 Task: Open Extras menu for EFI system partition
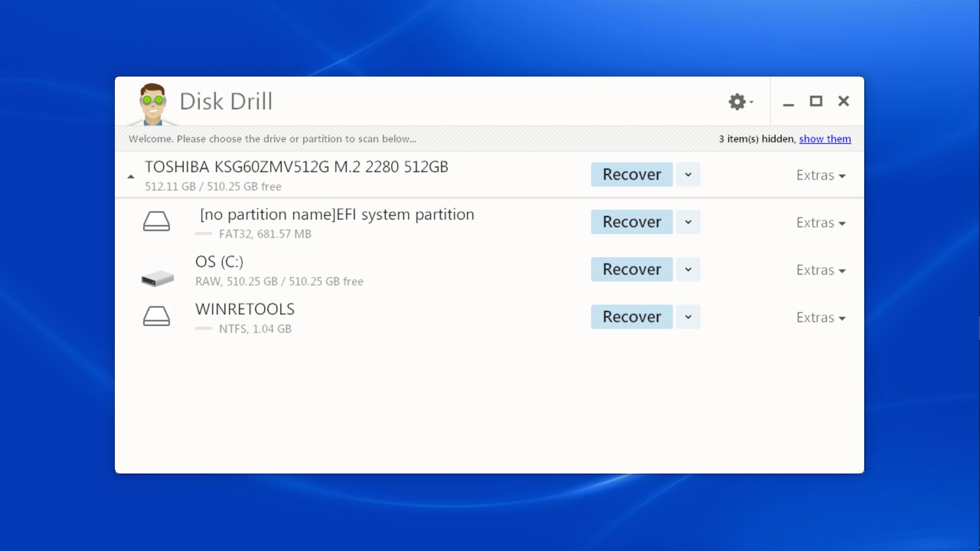[x=821, y=222]
